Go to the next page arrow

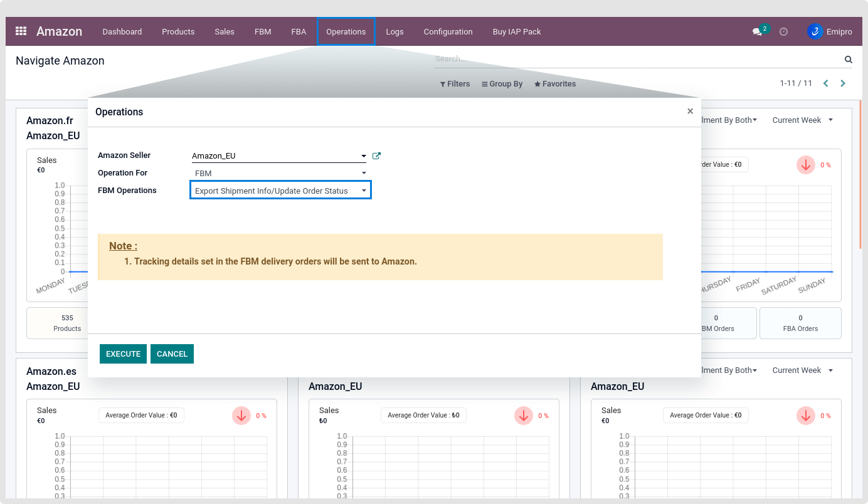(x=843, y=83)
